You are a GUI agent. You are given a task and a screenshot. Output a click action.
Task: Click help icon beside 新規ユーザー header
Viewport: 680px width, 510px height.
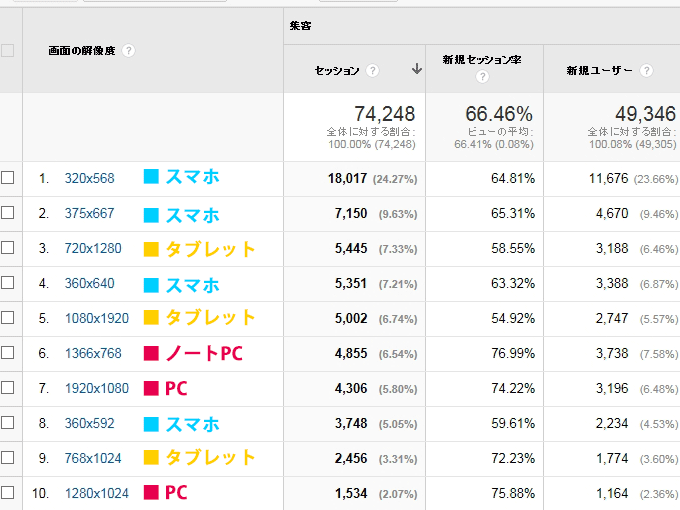[x=646, y=70]
